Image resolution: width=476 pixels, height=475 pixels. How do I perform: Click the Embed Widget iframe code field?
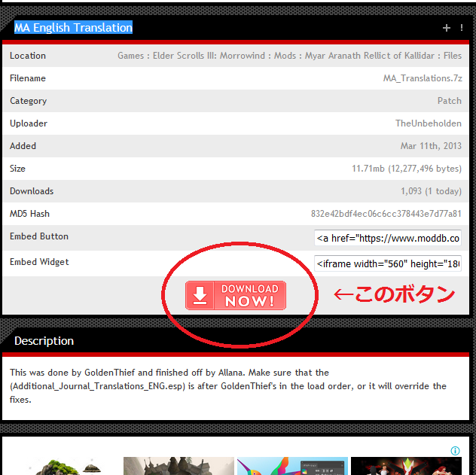point(388,263)
